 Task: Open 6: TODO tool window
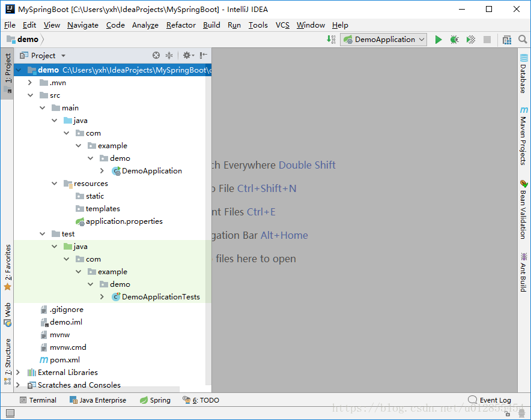pyautogui.click(x=201, y=400)
